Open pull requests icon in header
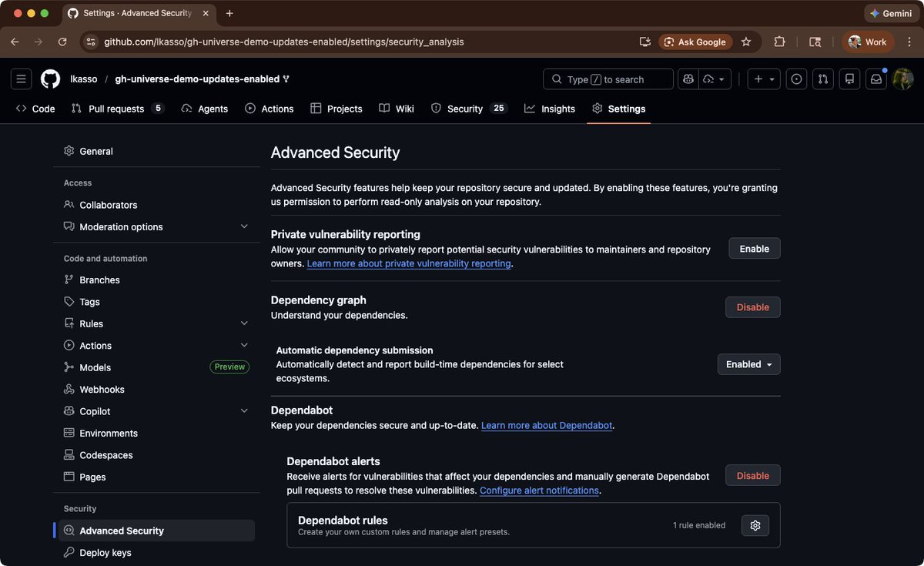924x566 pixels. pos(823,79)
